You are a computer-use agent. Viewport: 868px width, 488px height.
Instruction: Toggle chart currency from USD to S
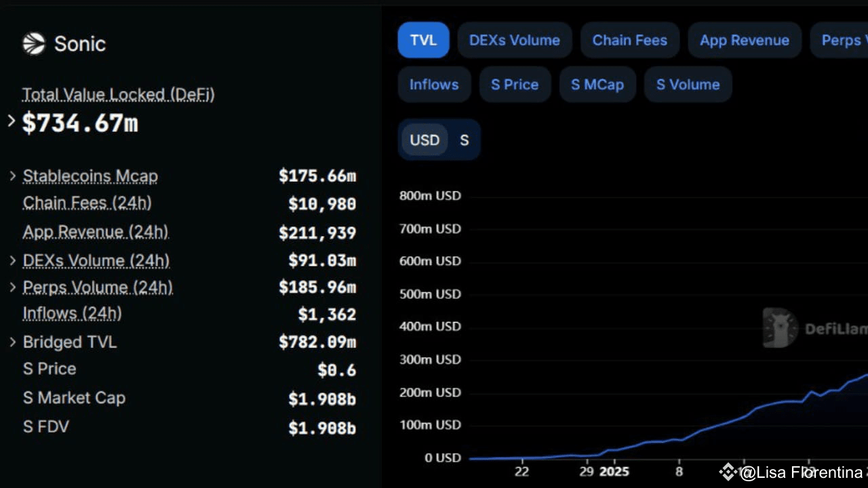[x=465, y=140]
